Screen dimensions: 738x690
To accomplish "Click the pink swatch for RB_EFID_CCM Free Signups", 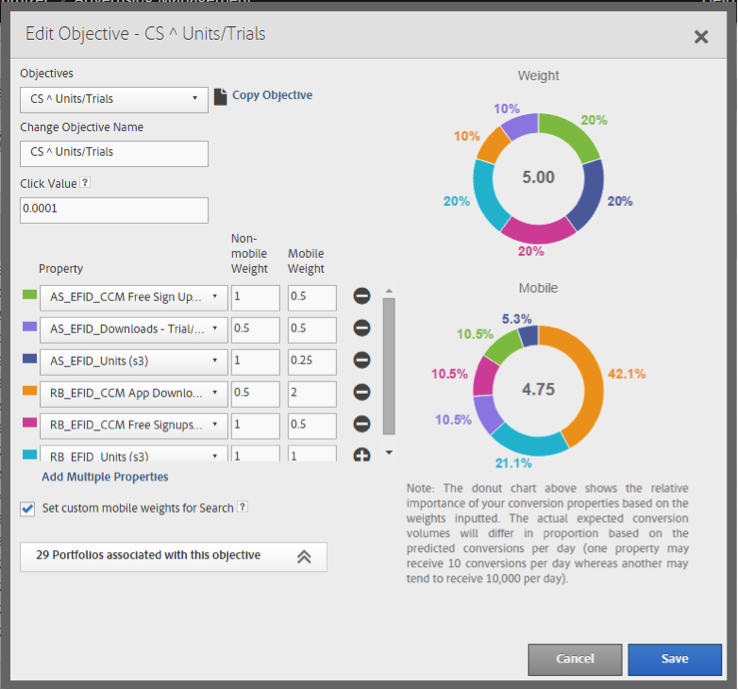I will click(30, 423).
